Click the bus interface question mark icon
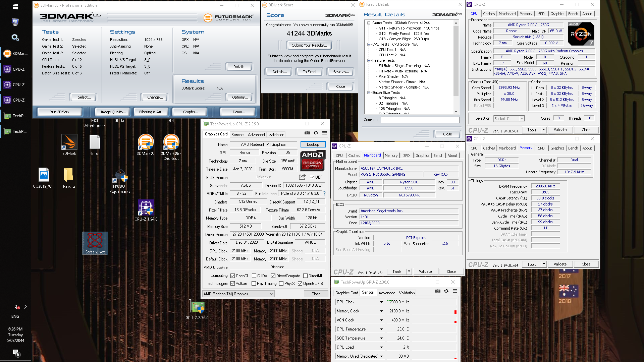The height and width of the screenshot is (362, 644). (x=324, y=193)
